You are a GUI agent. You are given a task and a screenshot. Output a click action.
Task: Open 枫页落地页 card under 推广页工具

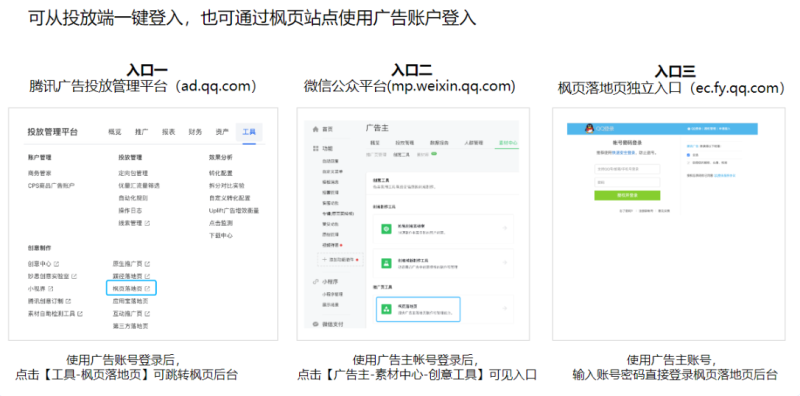[418, 309]
